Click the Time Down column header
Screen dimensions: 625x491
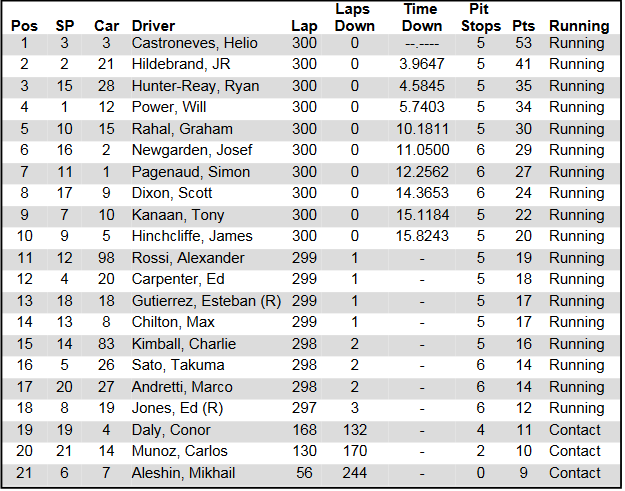(422, 18)
